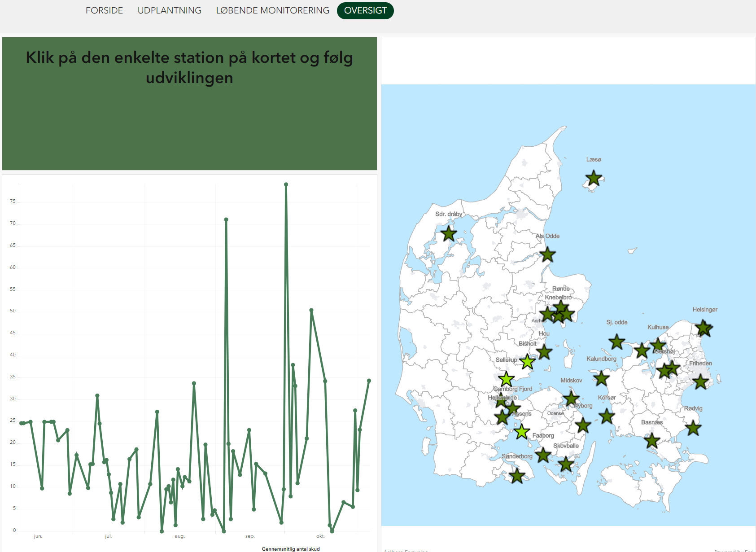The height and width of the screenshot is (552, 756).
Task: Open the UDPLANTNING tab
Action: click(x=169, y=10)
